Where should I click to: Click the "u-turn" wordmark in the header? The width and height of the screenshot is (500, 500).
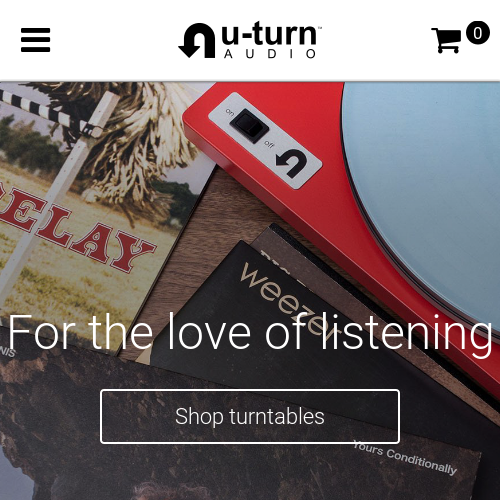coord(270,33)
